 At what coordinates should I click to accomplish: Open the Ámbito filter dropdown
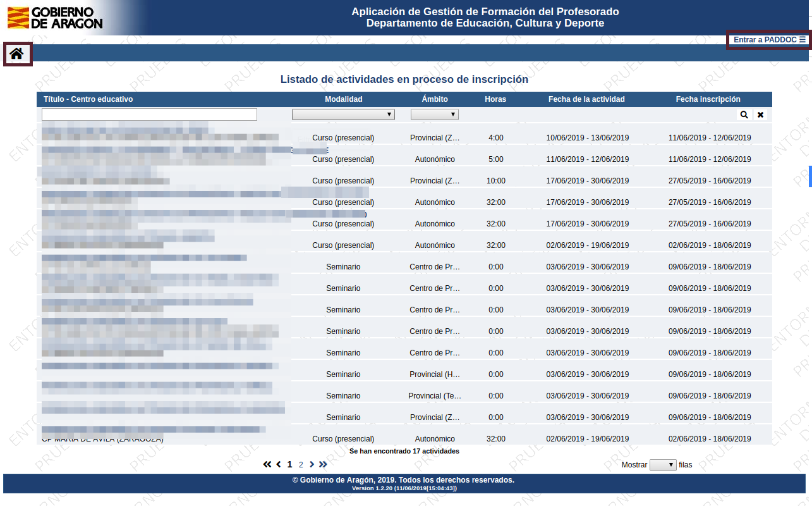435,114
